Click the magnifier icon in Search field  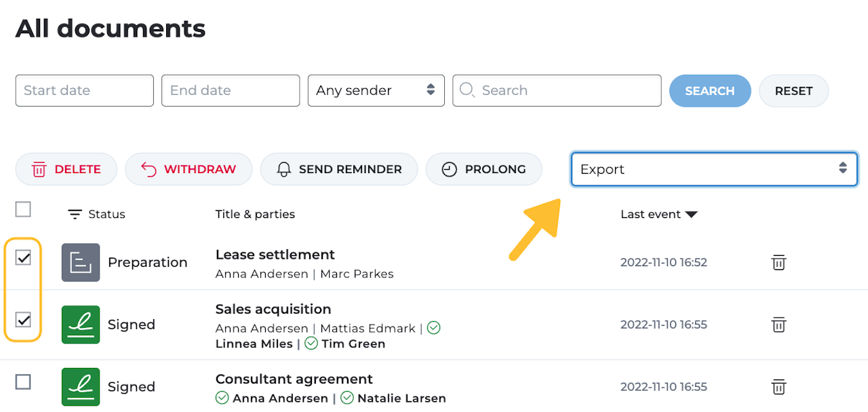(x=467, y=90)
